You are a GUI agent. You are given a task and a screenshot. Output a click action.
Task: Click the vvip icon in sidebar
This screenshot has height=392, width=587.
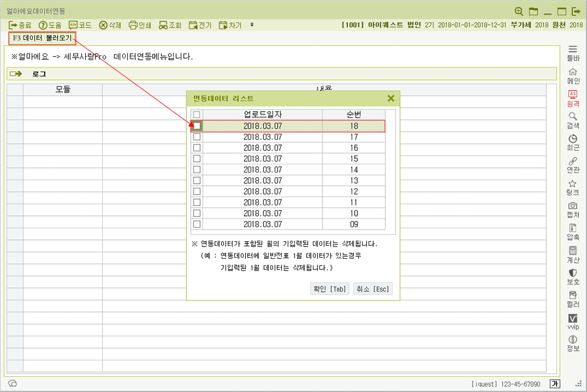573,322
